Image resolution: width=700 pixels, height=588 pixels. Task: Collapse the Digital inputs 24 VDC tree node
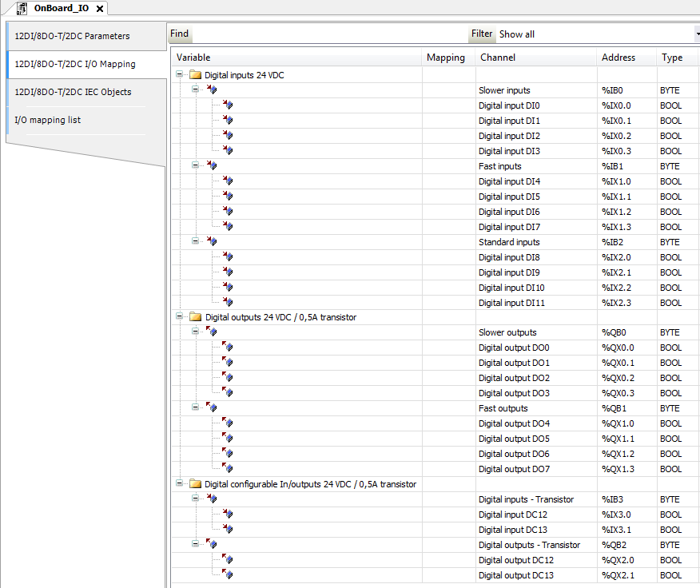(x=180, y=74)
